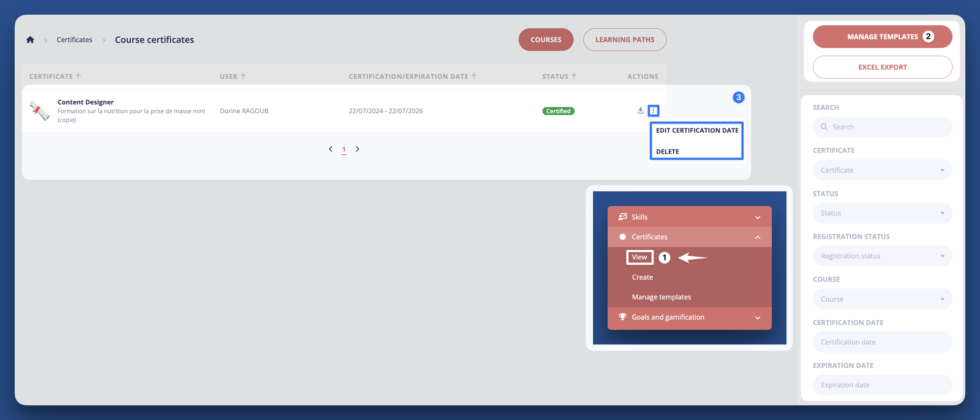Open the Registration status dropdown
980x420 pixels.
click(x=882, y=256)
